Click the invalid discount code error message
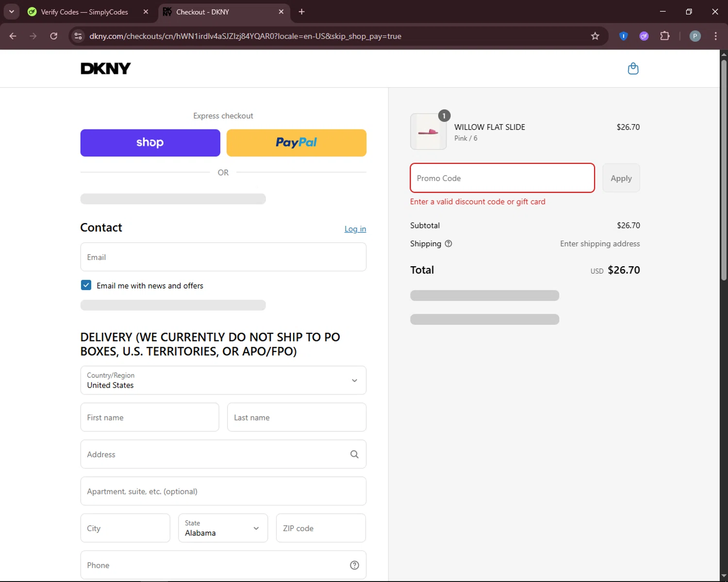The height and width of the screenshot is (582, 728). coord(478,202)
